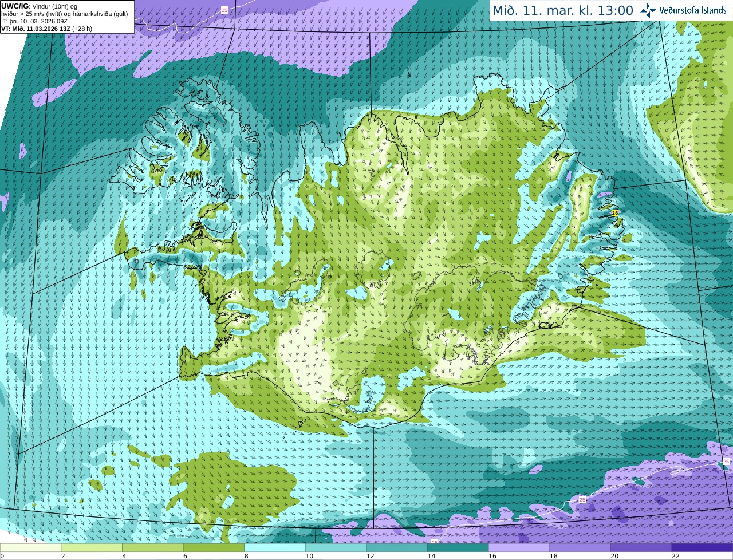Pick the darkest purple swatch above 22 m/s

702,547
